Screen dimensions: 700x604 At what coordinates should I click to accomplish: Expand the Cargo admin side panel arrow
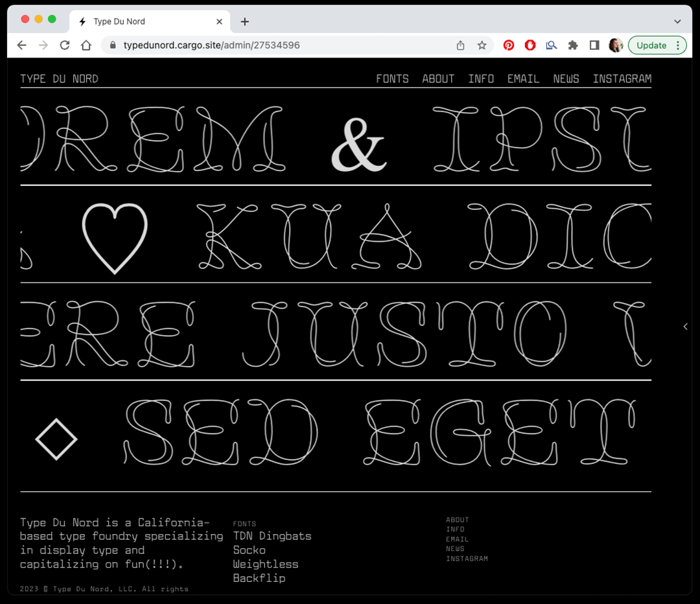click(x=686, y=327)
